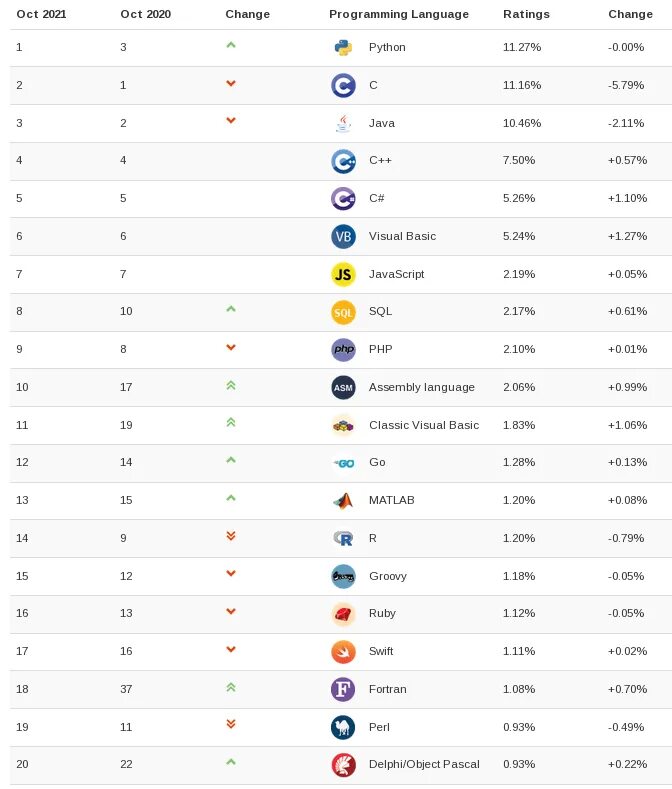Click the Python logo icon
Image resolution: width=672 pixels, height=789 pixels.
[343, 47]
